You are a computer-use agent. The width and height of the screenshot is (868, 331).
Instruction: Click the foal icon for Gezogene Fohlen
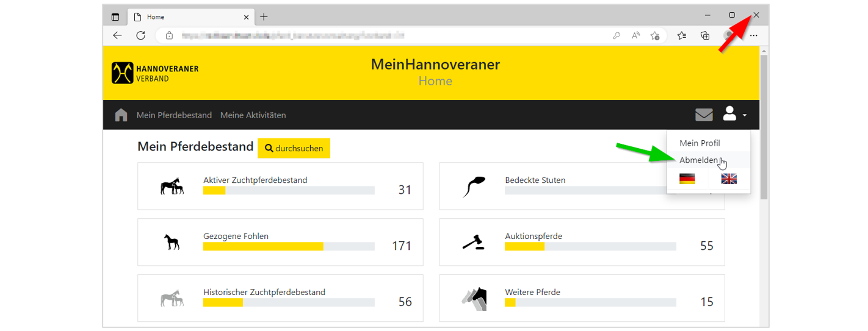[x=172, y=242]
